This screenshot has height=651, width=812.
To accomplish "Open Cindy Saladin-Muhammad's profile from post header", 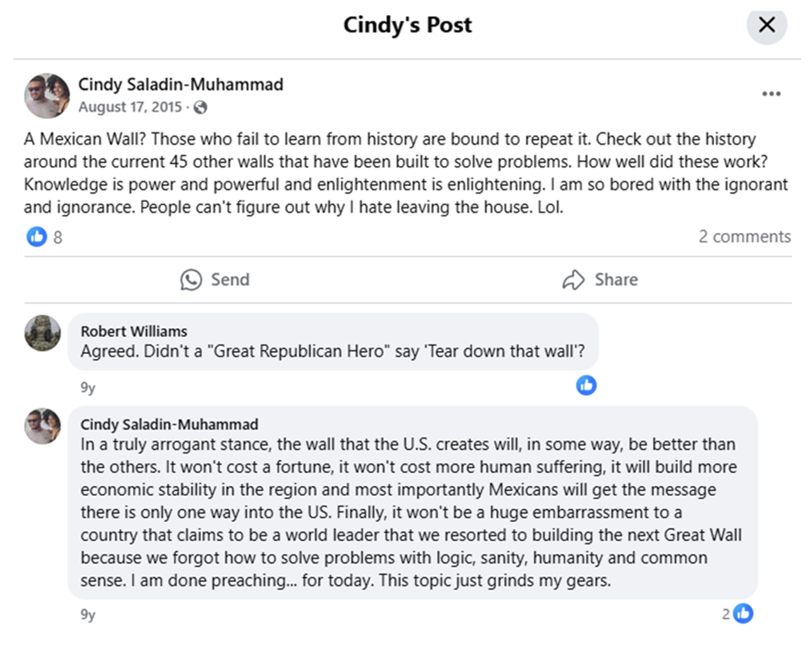I will [x=180, y=85].
